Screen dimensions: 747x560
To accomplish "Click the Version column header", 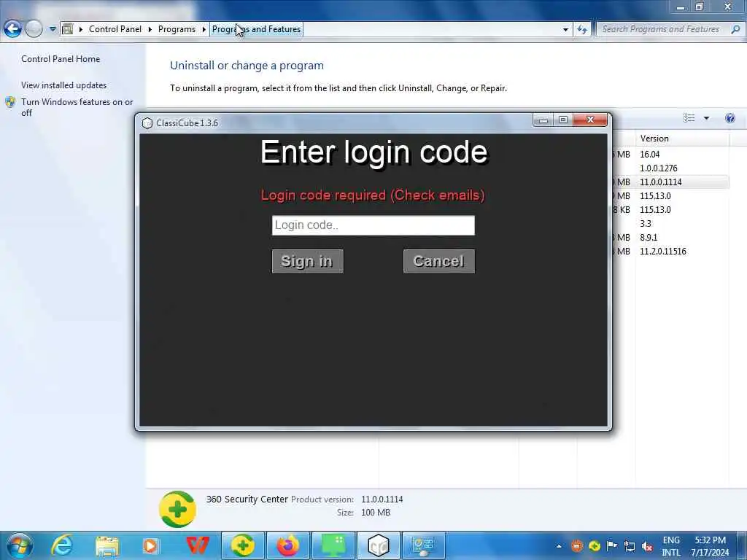I will 682,139.
